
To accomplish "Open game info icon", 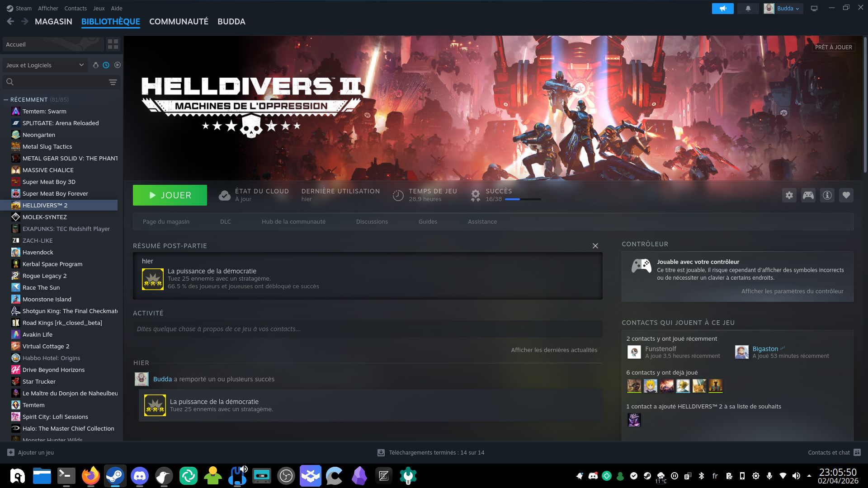I will [827, 195].
